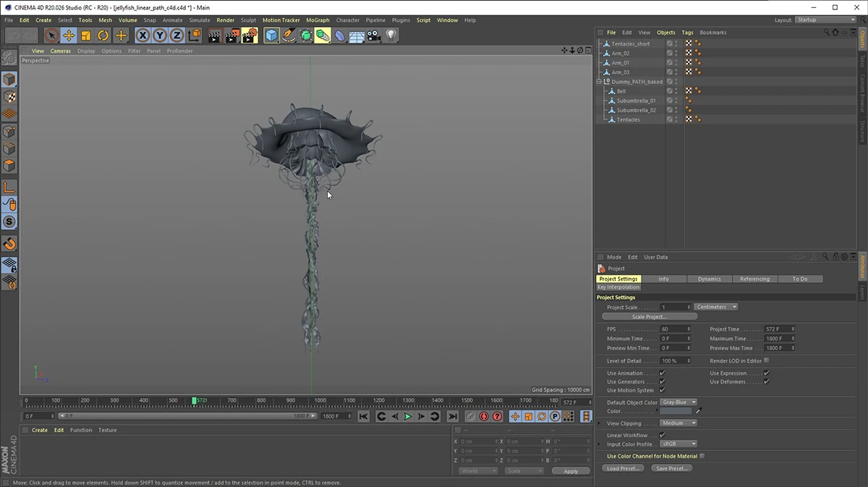Screen dimensions: 868x487
Task: Add a Cube primitive object
Action: click(x=271, y=35)
